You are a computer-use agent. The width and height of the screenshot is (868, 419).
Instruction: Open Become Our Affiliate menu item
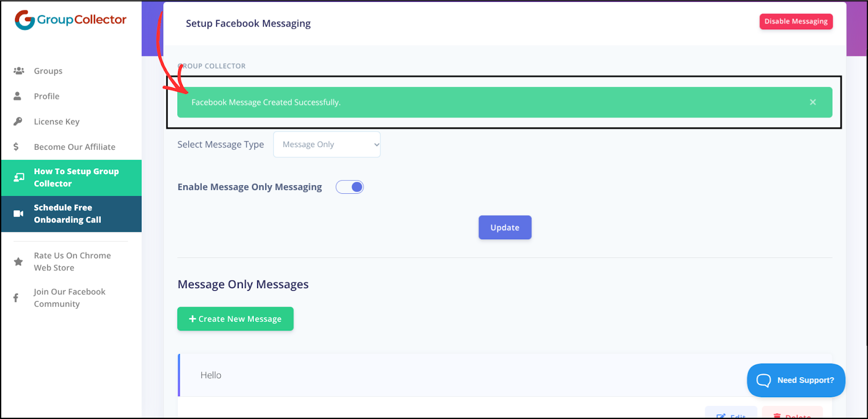(x=71, y=147)
